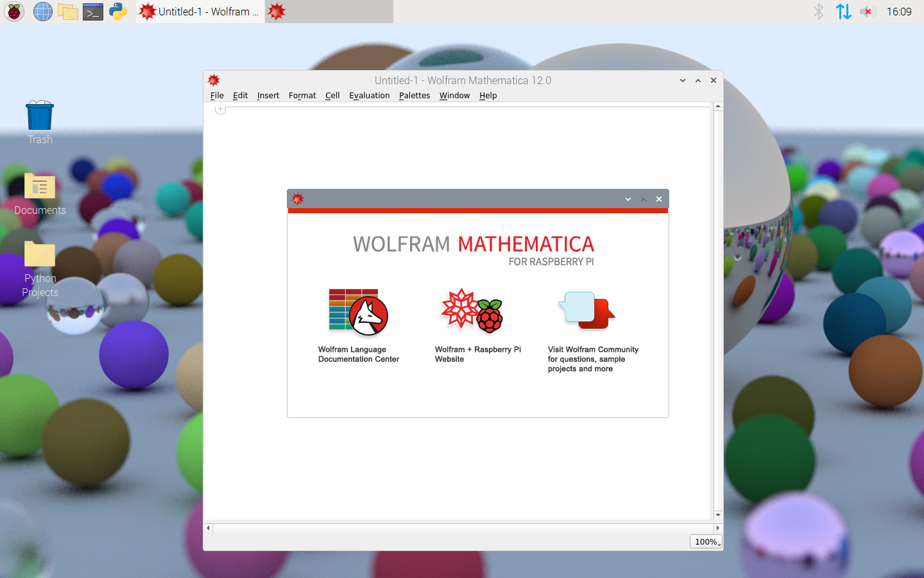The height and width of the screenshot is (578, 924).
Task: Open the Window menu
Action: click(x=454, y=96)
